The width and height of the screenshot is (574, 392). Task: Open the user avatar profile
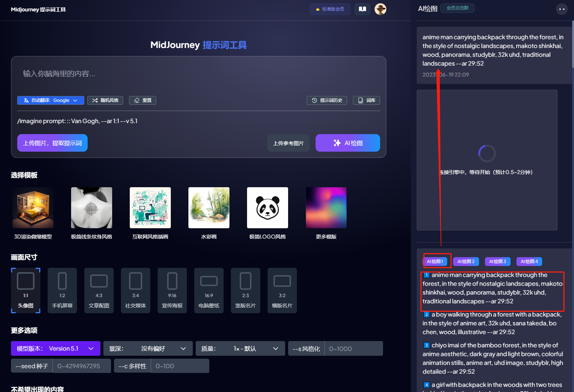(380, 9)
